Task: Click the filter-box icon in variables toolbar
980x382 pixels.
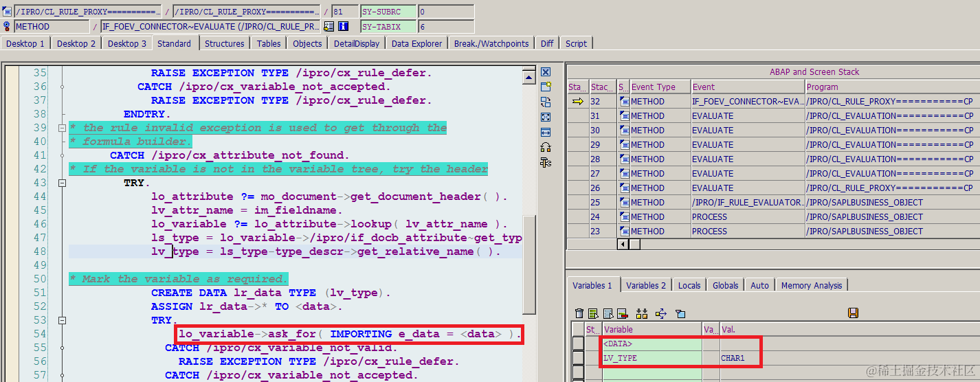Action: tap(680, 313)
